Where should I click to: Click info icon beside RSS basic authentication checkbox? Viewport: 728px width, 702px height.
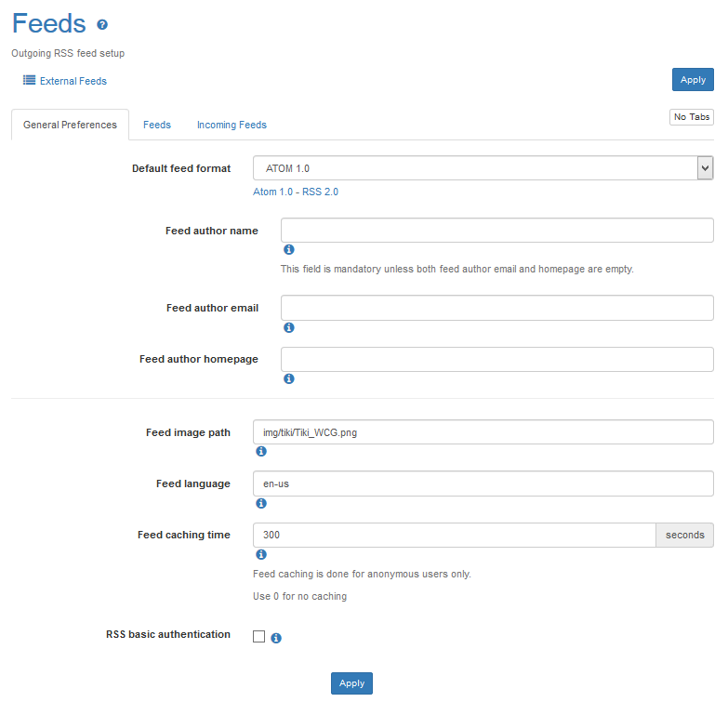(x=276, y=638)
